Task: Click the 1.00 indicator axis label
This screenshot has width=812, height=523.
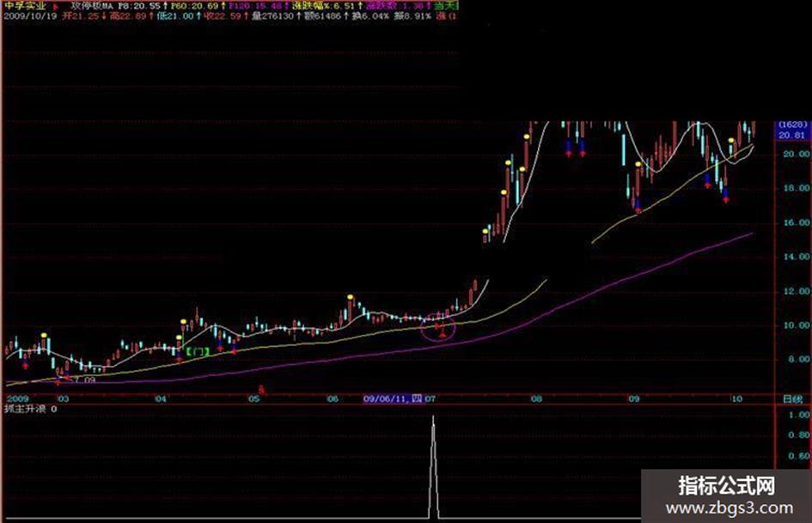Action: pyautogui.click(x=799, y=415)
